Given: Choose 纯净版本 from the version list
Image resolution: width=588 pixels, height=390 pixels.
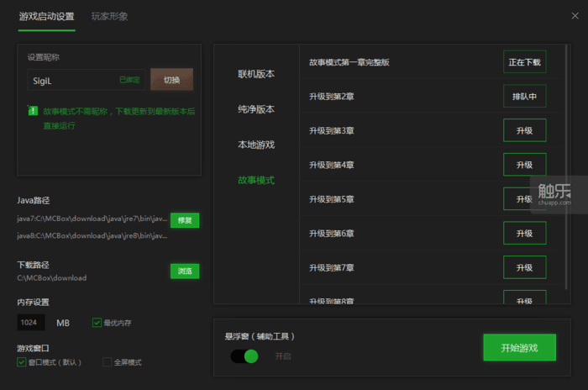Looking at the screenshot, I should [256, 109].
